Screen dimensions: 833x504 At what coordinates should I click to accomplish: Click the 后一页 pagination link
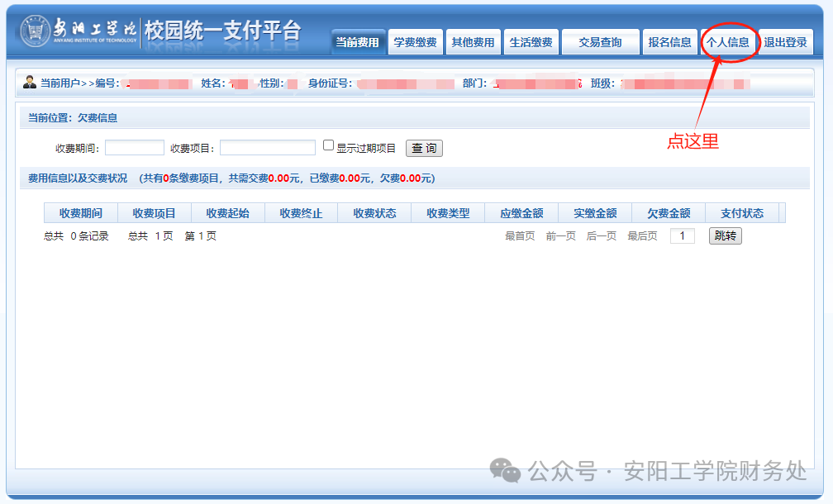pos(601,236)
